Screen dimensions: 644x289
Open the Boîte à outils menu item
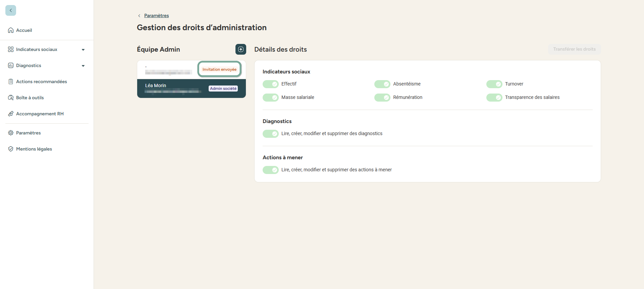30,98
